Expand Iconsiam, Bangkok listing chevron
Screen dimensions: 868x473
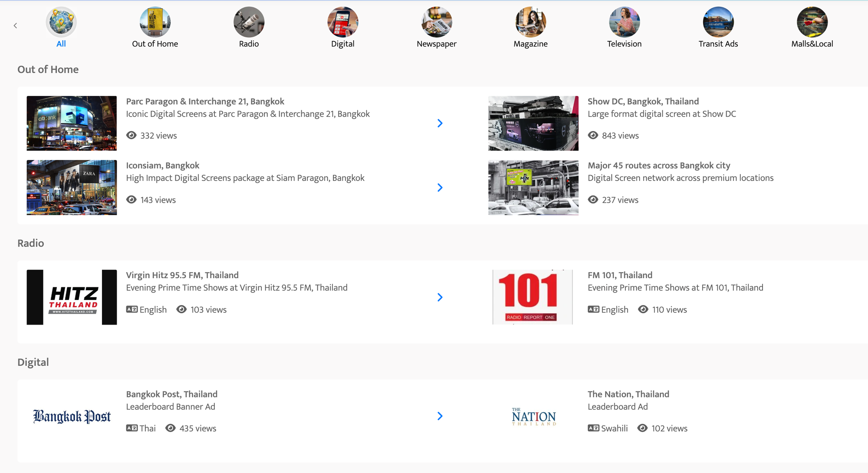[440, 187]
